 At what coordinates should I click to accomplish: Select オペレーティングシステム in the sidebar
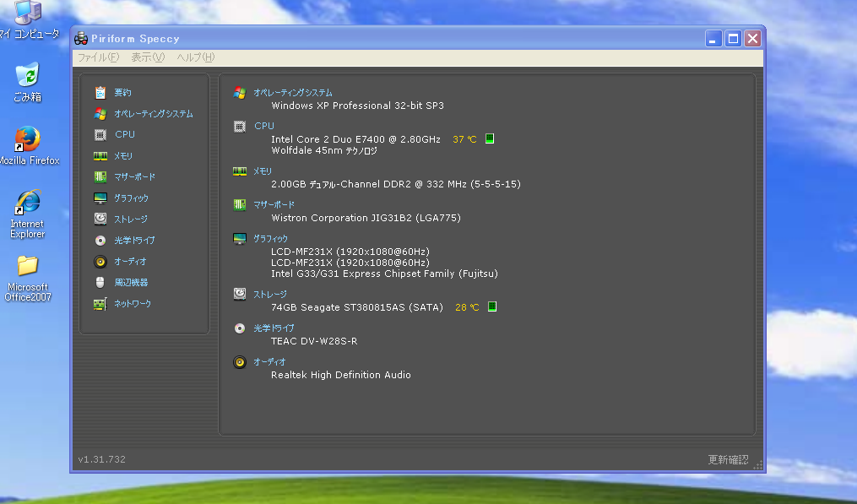[x=154, y=114]
